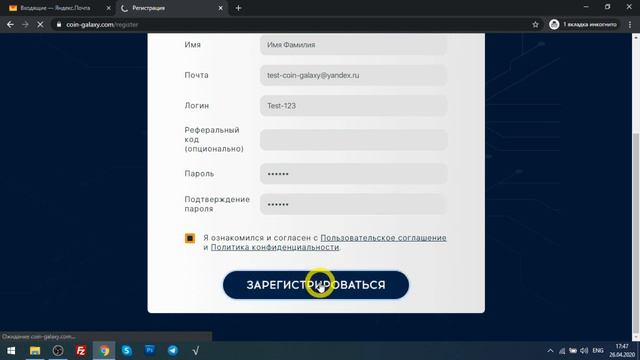Open the checkmark app on the taskbar
This screenshot has height=360, width=640.
(x=196, y=351)
